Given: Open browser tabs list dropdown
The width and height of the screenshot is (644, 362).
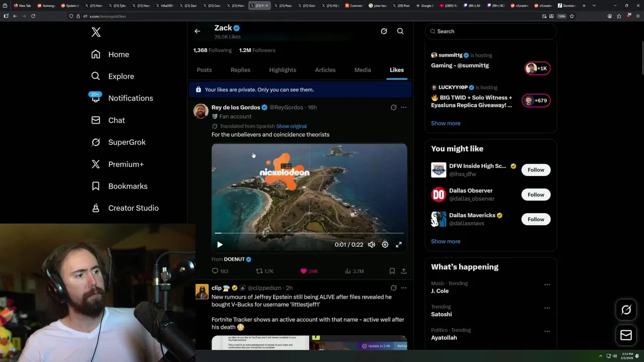Looking at the screenshot, I should (594, 6).
